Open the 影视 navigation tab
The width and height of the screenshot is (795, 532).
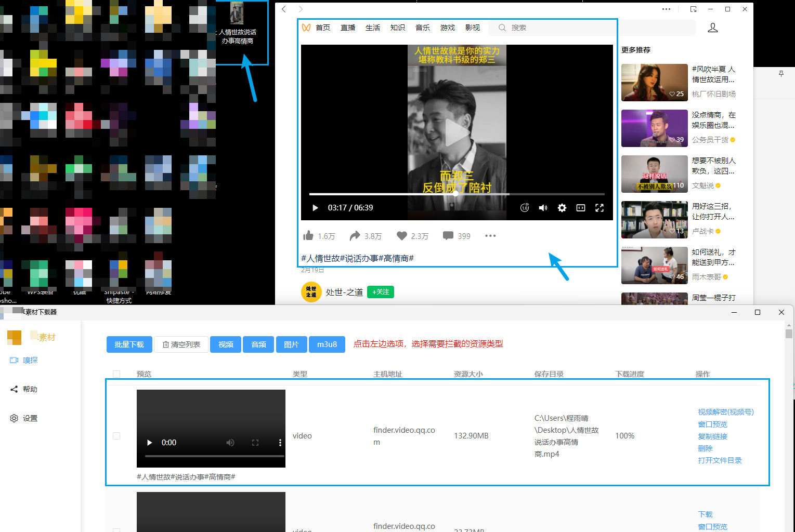click(473, 28)
